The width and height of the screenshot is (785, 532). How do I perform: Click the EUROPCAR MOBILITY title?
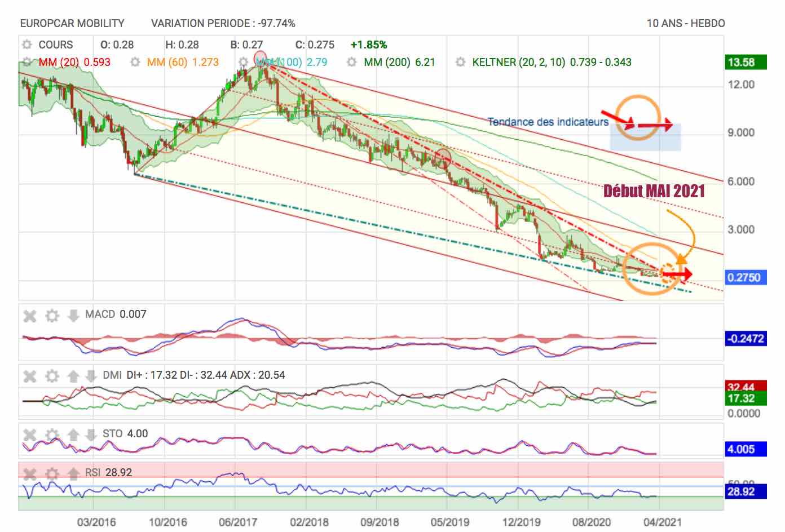(x=72, y=23)
